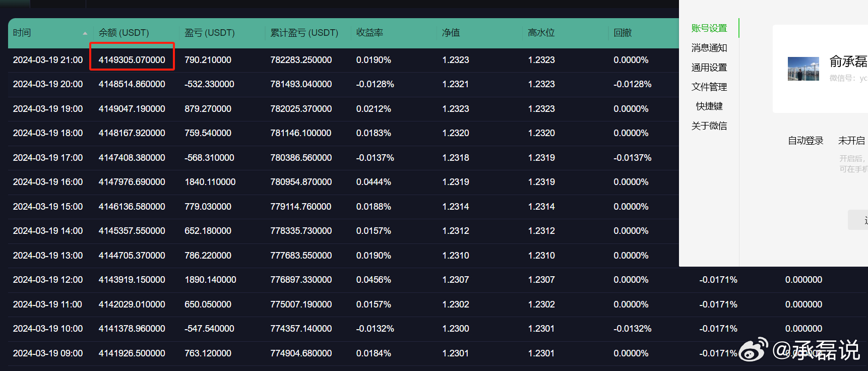Select the 2024-03-19 16:00 row timestamp

tap(48, 182)
